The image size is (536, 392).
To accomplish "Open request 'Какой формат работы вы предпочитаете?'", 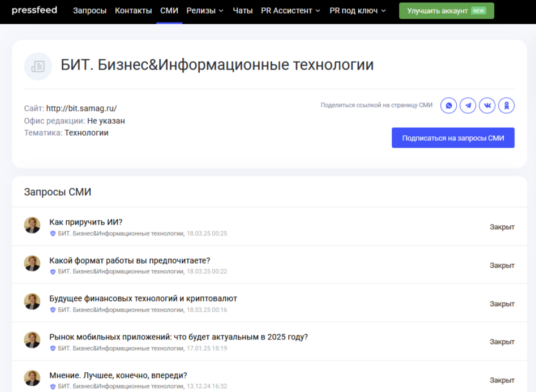I will [130, 260].
